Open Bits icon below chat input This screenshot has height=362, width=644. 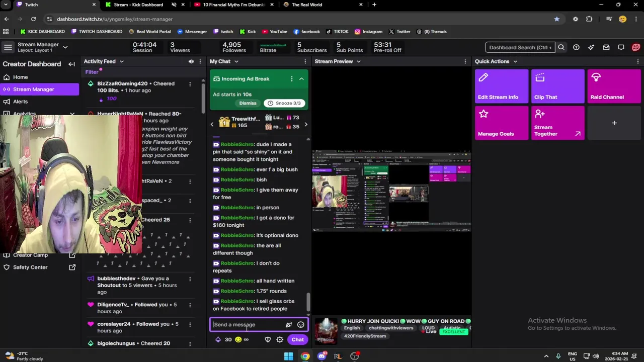tap(218, 339)
